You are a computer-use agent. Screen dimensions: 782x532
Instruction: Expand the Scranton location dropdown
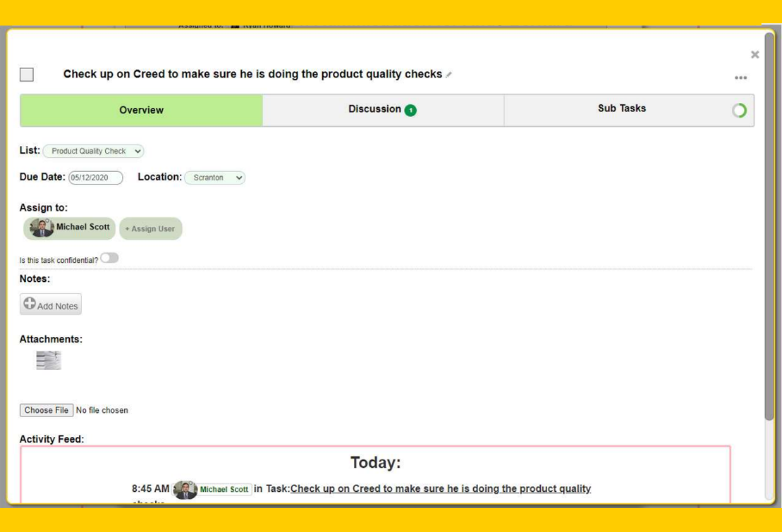[x=214, y=178]
